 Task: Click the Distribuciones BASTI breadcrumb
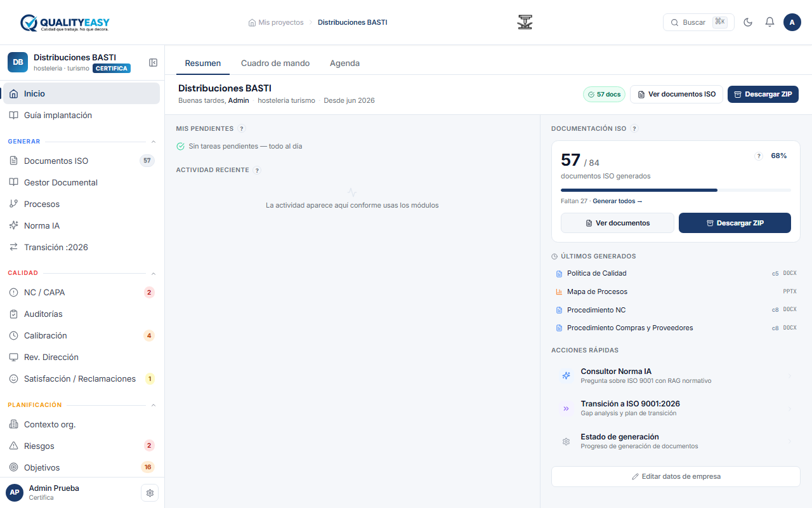coord(352,22)
